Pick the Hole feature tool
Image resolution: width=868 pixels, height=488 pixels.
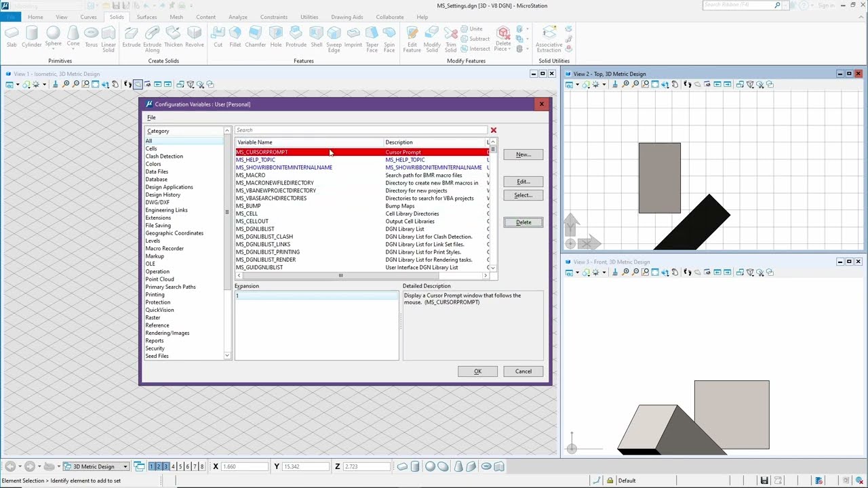point(276,37)
